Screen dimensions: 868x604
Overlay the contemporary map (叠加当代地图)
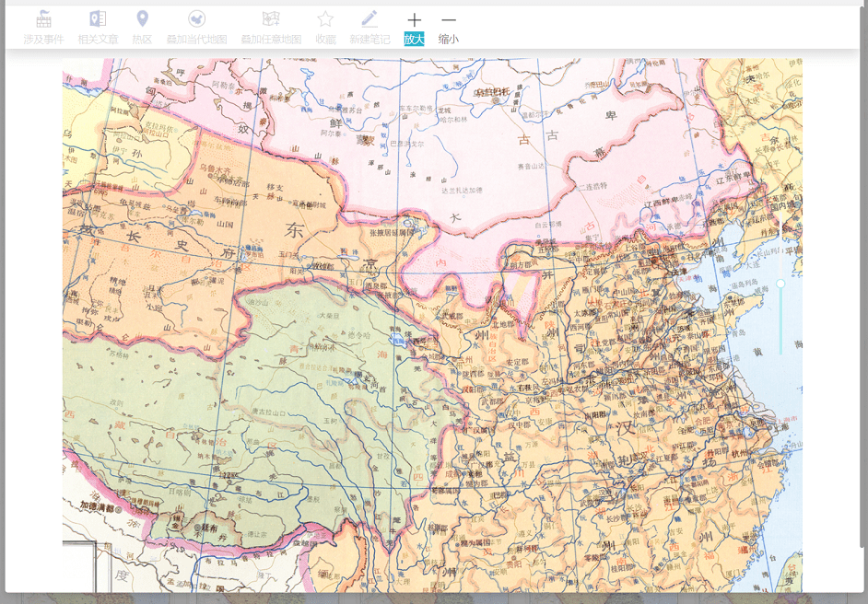[196, 28]
